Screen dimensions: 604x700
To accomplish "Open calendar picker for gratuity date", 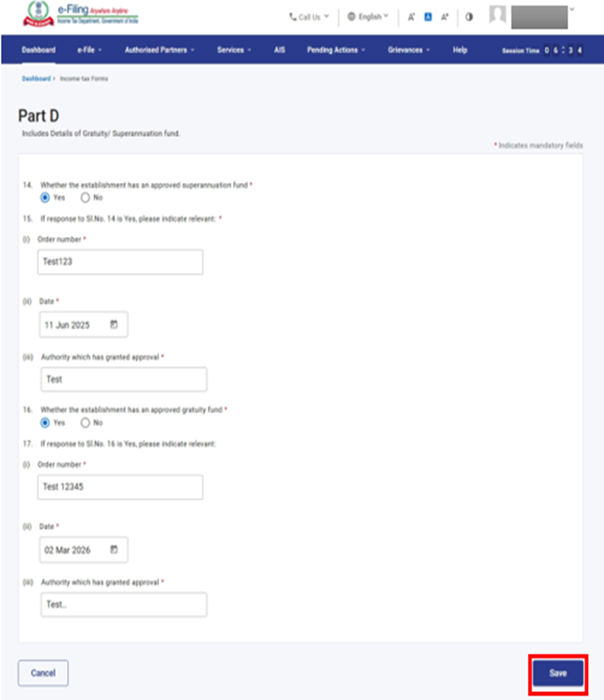I will [x=114, y=550].
